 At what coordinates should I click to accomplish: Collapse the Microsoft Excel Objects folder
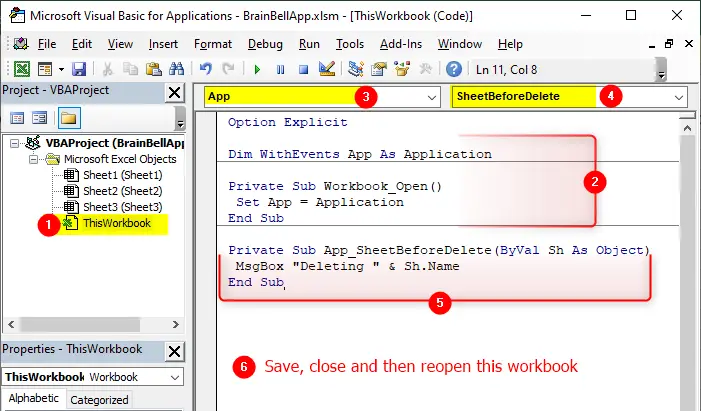coord(33,159)
